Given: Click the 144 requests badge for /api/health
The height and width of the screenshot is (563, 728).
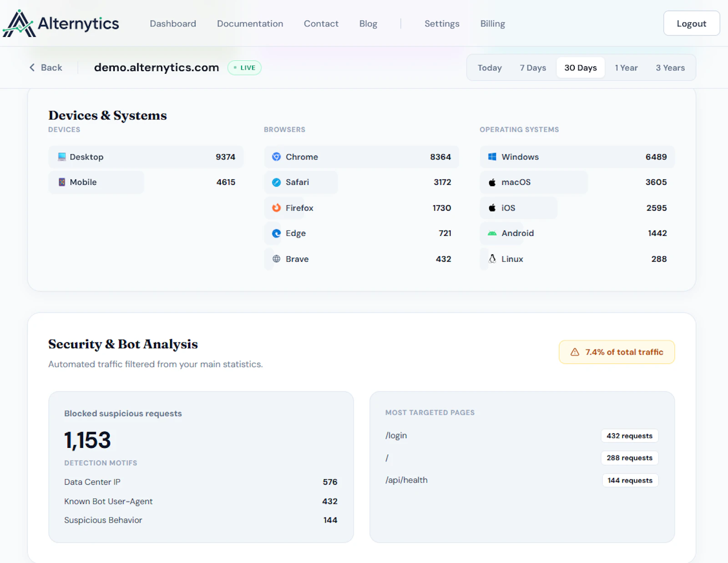Looking at the screenshot, I should [630, 481].
